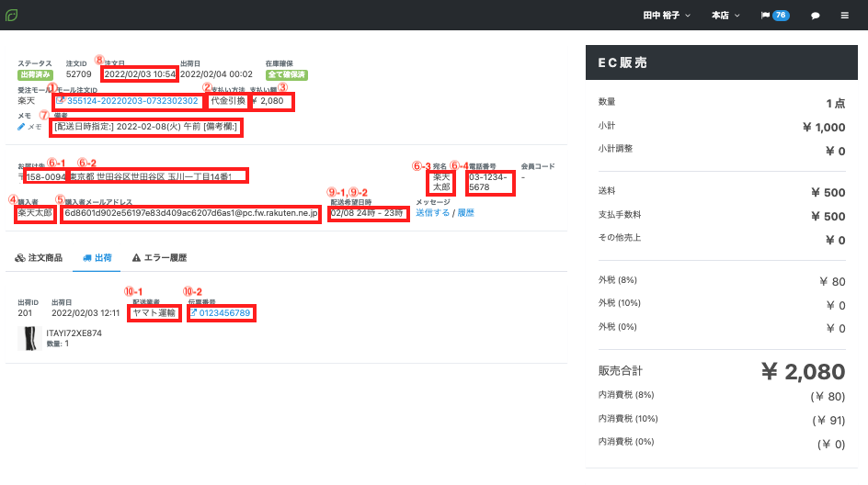
Task: Select the 出荷 tab
Action: pyautogui.click(x=97, y=258)
